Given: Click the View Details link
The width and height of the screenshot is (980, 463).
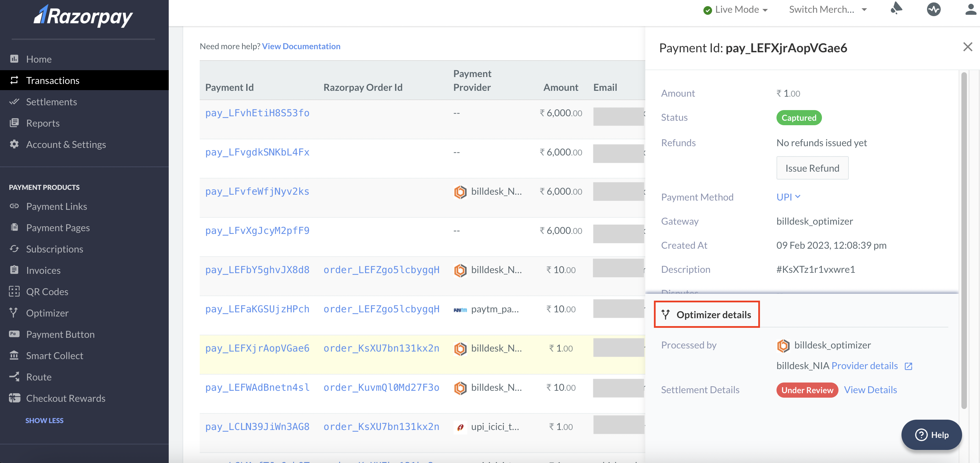Looking at the screenshot, I should pyautogui.click(x=870, y=389).
